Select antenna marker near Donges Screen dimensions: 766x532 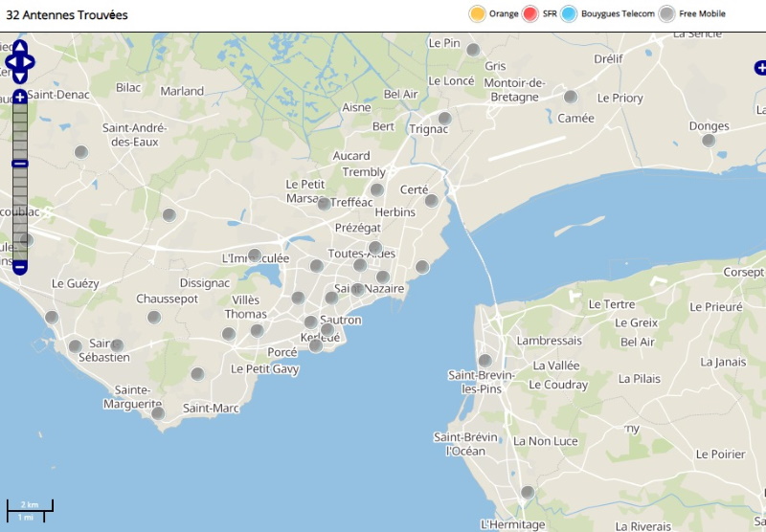(709, 141)
